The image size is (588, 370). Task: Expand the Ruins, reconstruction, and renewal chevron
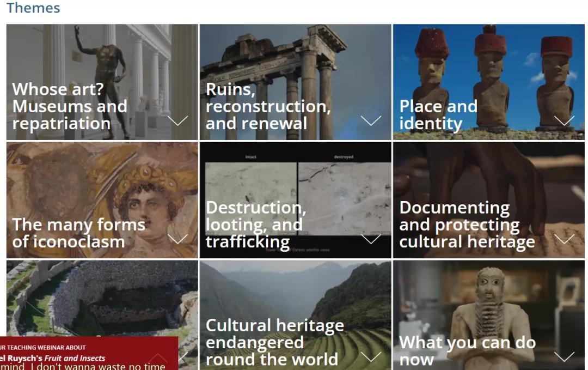coord(371,120)
